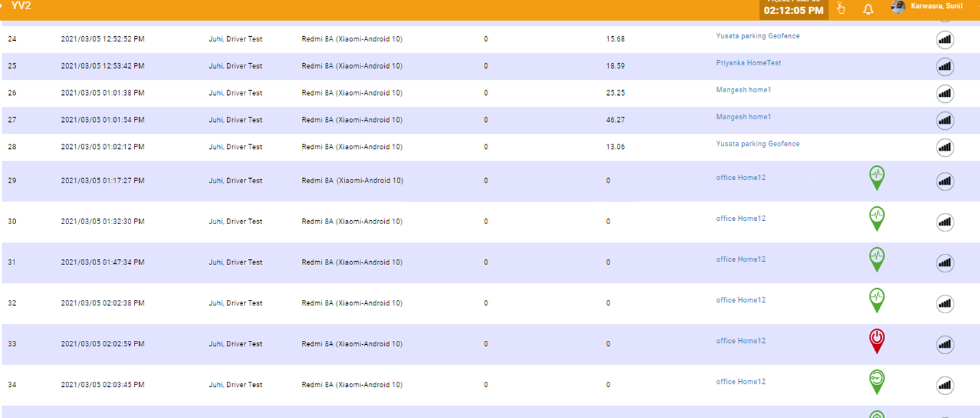Click Juhi, Driver Test in row 24
980x418 pixels.
pyautogui.click(x=235, y=40)
